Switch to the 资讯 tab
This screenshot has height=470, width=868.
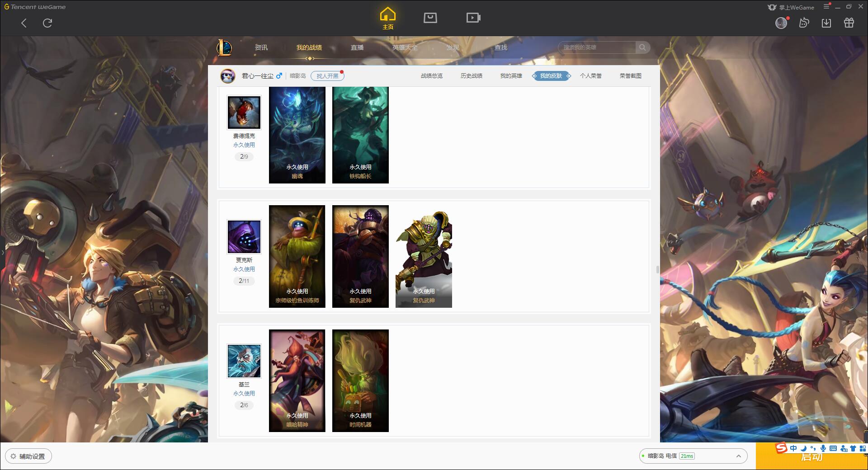coord(261,47)
